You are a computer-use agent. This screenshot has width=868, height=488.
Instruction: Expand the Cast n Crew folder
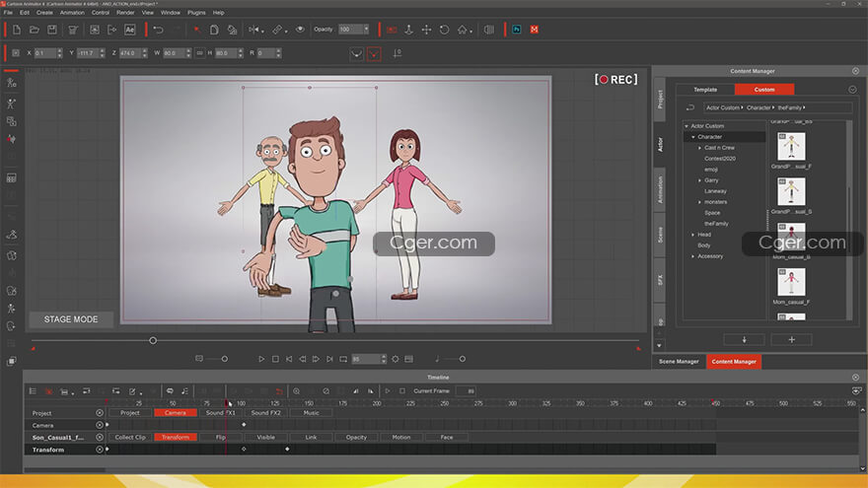[699, 148]
